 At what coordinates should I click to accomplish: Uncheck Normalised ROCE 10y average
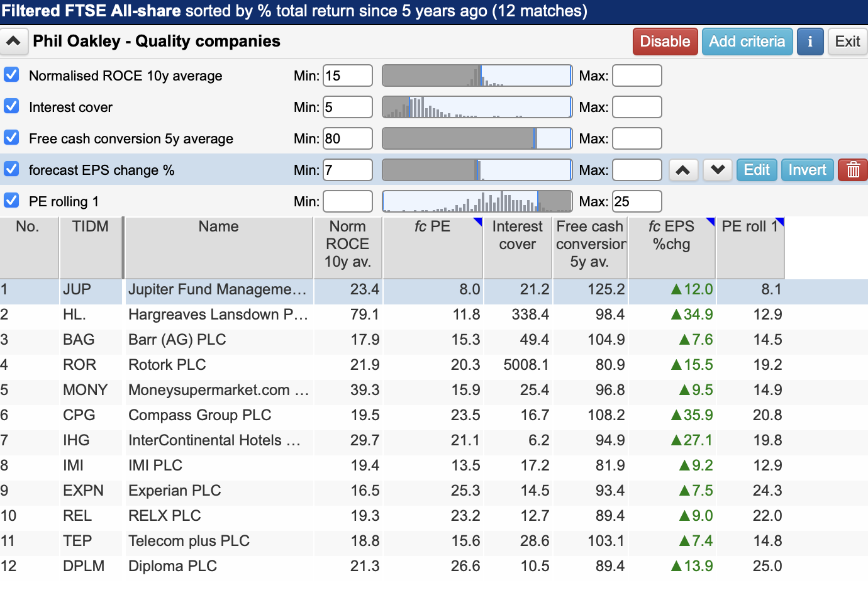pyautogui.click(x=11, y=75)
